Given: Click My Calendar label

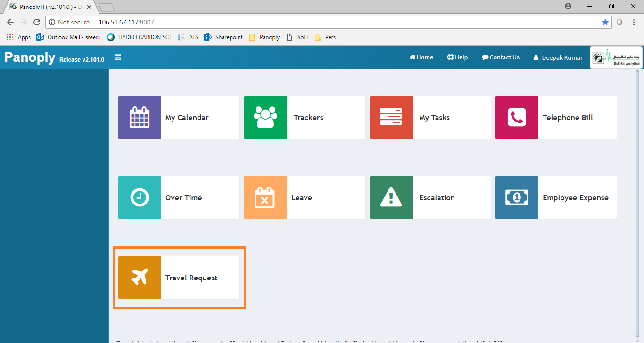Looking at the screenshot, I should click(187, 118).
